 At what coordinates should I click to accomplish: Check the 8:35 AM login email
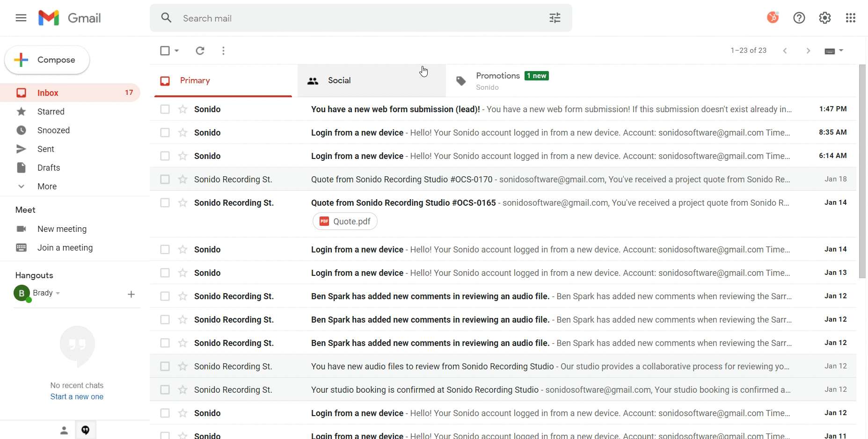point(165,132)
